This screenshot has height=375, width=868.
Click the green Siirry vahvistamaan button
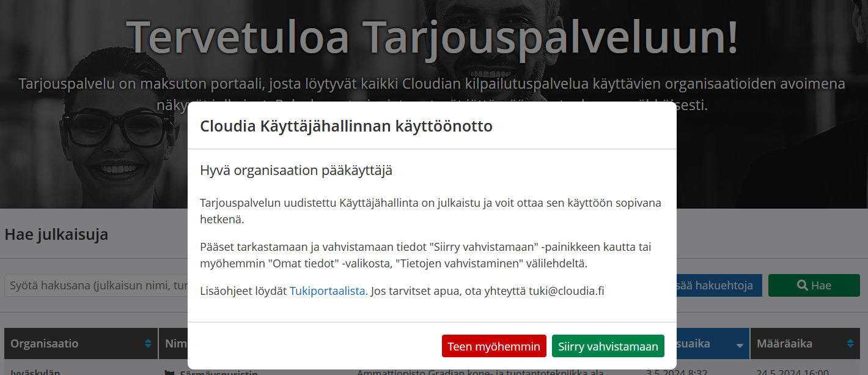click(x=608, y=346)
